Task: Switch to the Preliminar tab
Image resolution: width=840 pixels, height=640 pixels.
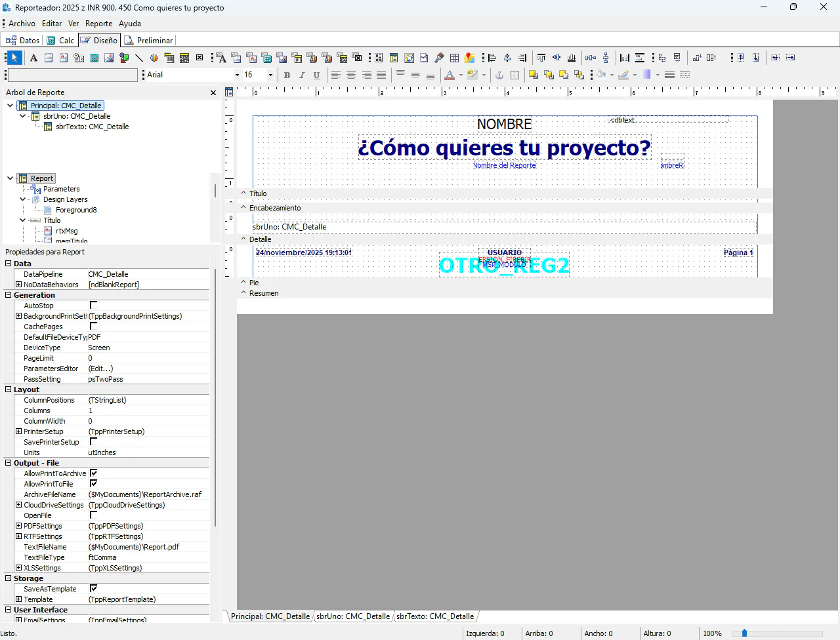Action: 149,41
